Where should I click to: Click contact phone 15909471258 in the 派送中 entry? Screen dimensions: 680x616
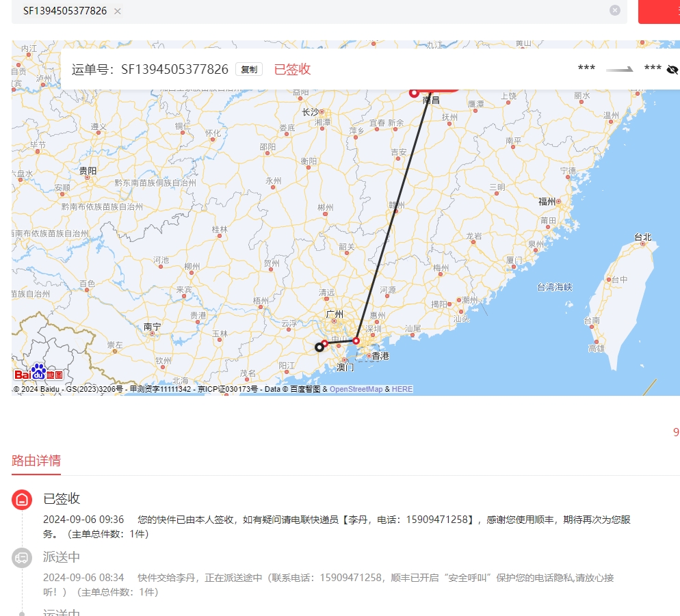(351, 578)
